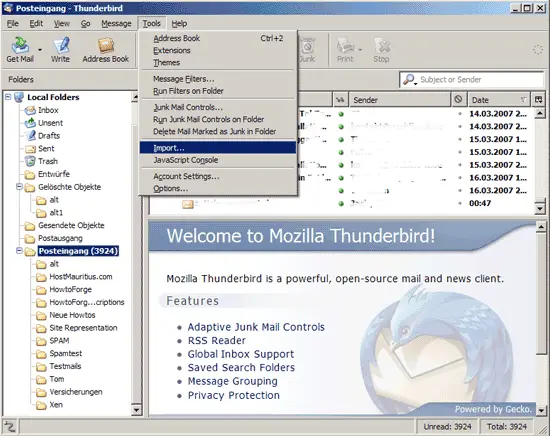Screen dimensions: 550x436
Task: Select the Xen folder
Action: point(56,405)
